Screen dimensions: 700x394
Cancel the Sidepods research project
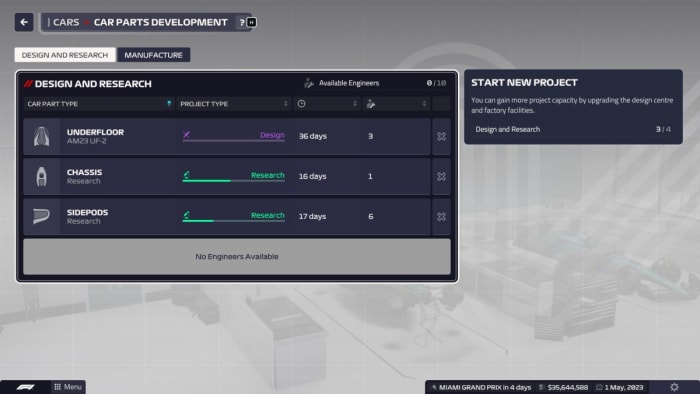[441, 216]
